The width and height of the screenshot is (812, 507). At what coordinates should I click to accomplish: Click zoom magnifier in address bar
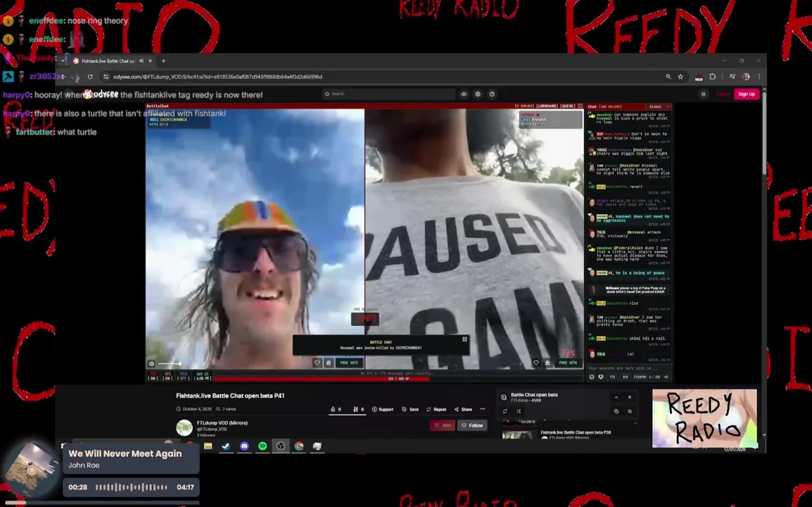coord(668,77)
